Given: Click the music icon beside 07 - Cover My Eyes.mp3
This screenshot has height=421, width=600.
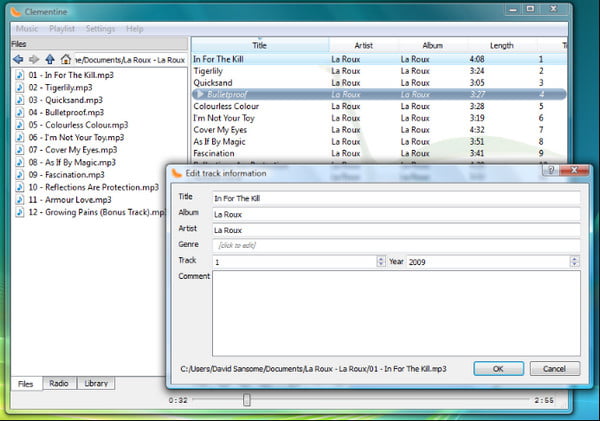Looking at the screenshot, I should (x=20, y=150).
